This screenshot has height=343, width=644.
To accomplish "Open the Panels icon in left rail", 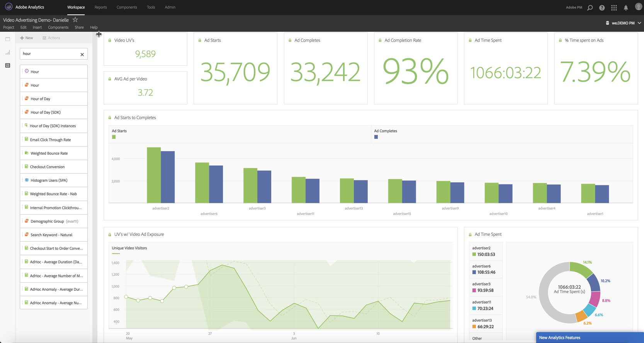I will point(8,39).
